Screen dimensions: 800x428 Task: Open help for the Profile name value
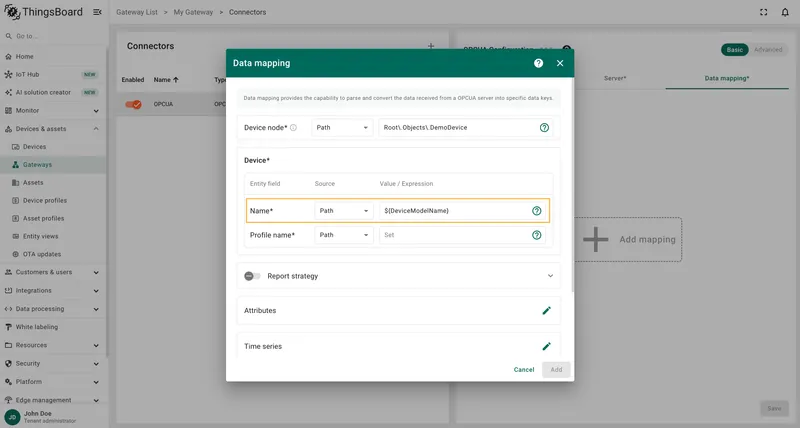(x=536, y=235)
